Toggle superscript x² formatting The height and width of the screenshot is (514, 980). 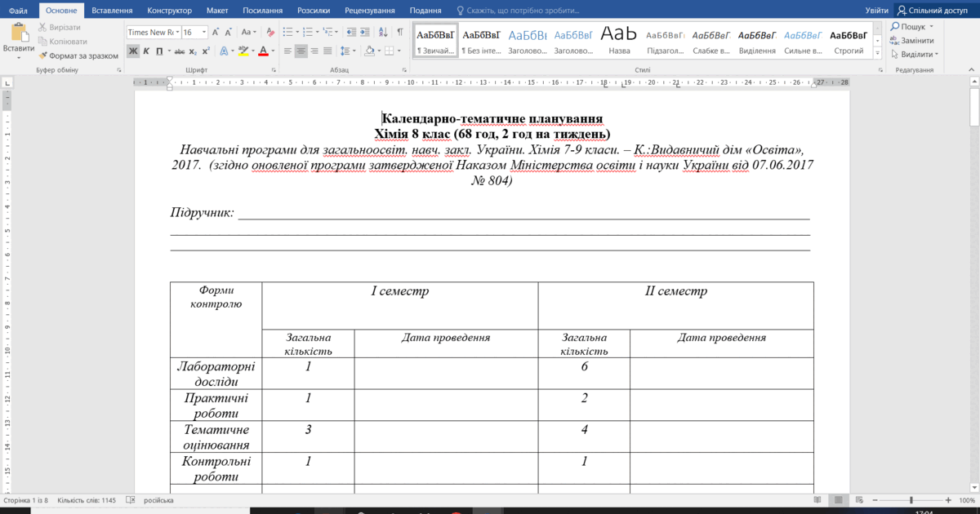[x=206, y=51]
